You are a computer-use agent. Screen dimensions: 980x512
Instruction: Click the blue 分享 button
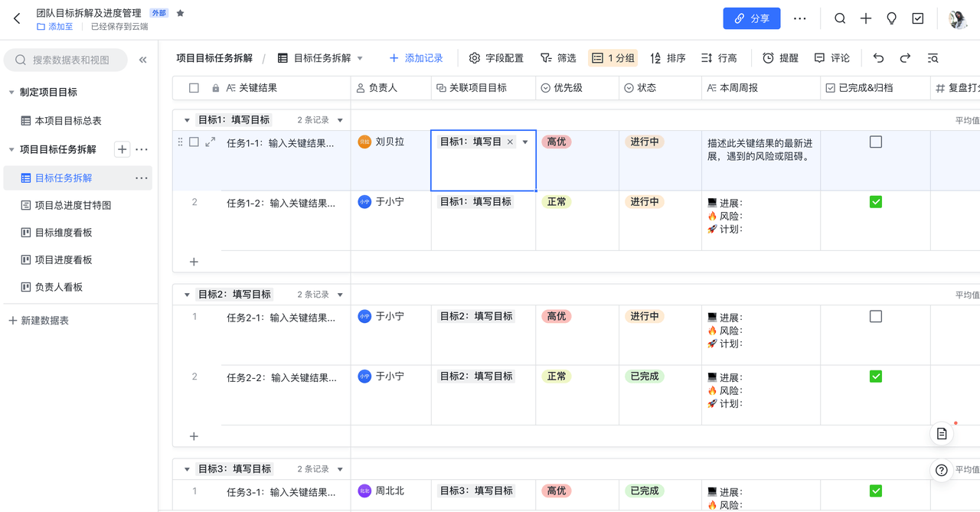tap(751, 18)
